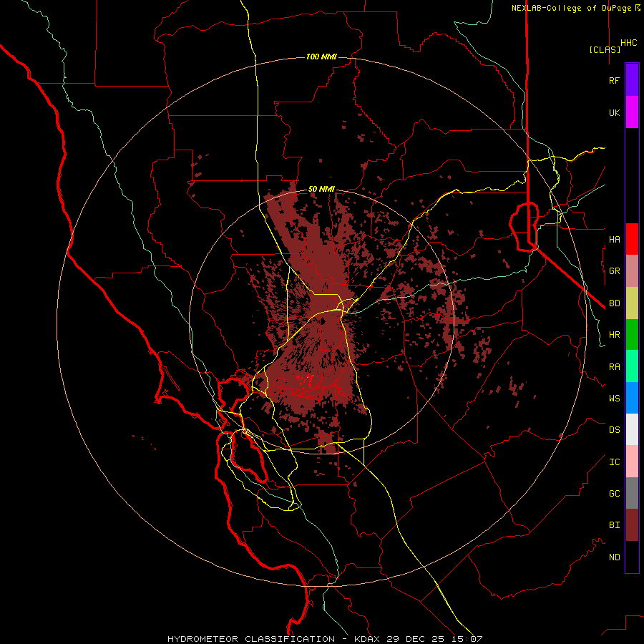Click the HA red legend swatch
This screenshot has height=644, width=644.
[x=632, y=239]
